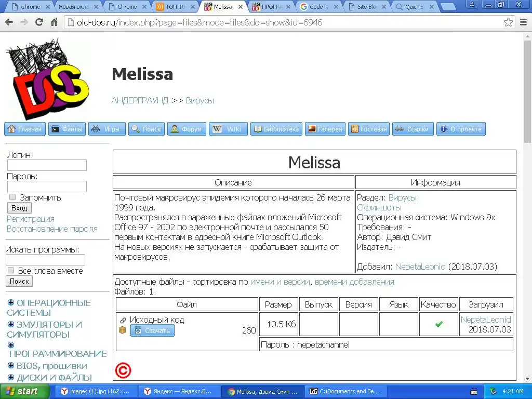Image resolution: width=532 pixels, height=399 pixels.
Task: Click the link icon beside Исходный код
Action: pos(123,320)
